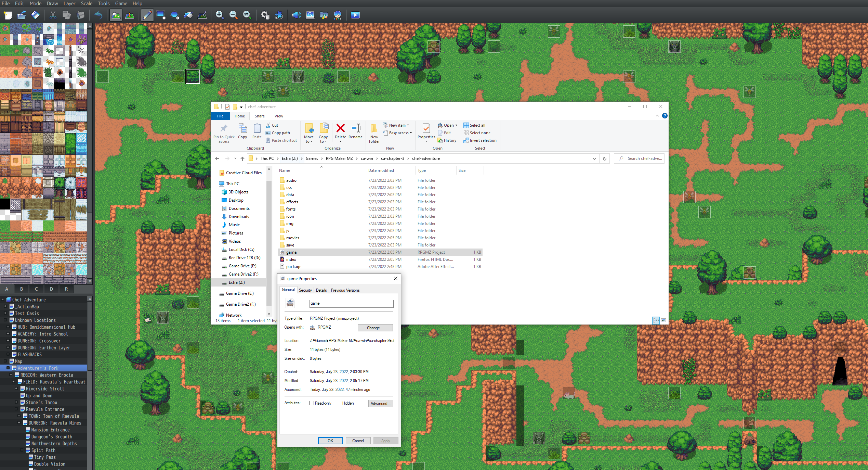The width and height of the screenshot is (868, 470).
Task: Click the Change... button
Action: [x=375, y=328]
